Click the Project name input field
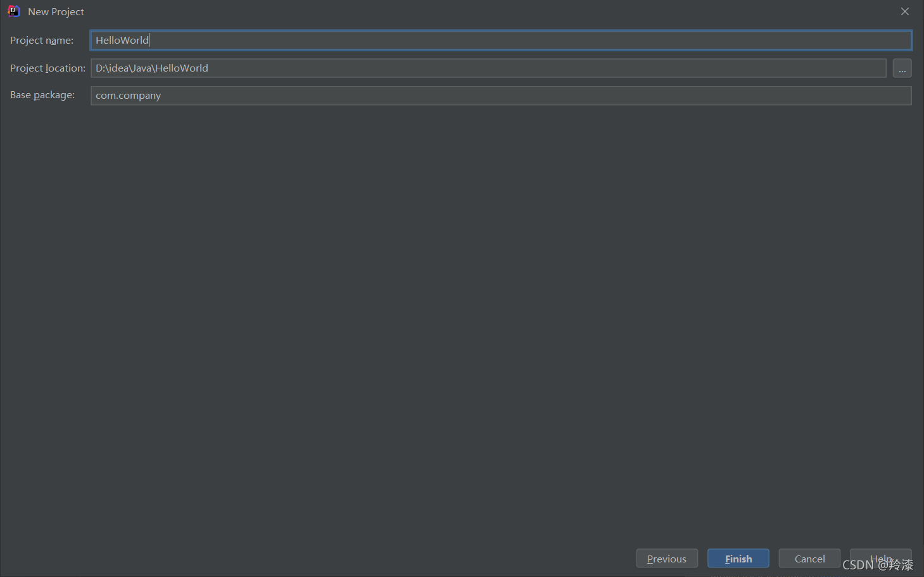The image size is (924, 577). point(501,40)
